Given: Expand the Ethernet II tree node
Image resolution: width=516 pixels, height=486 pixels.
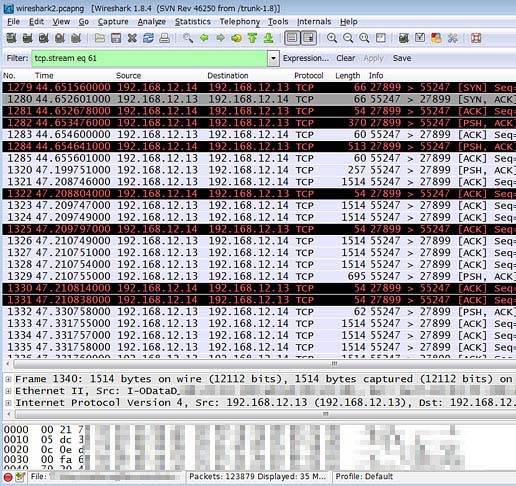Looking at the screenshot, I should [x=8, y=391].
